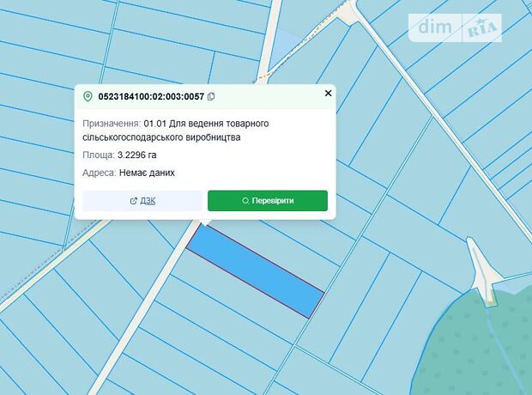Copy the cadastral number with the copy icon
This screenshot has width=532, height=395.
211,96
